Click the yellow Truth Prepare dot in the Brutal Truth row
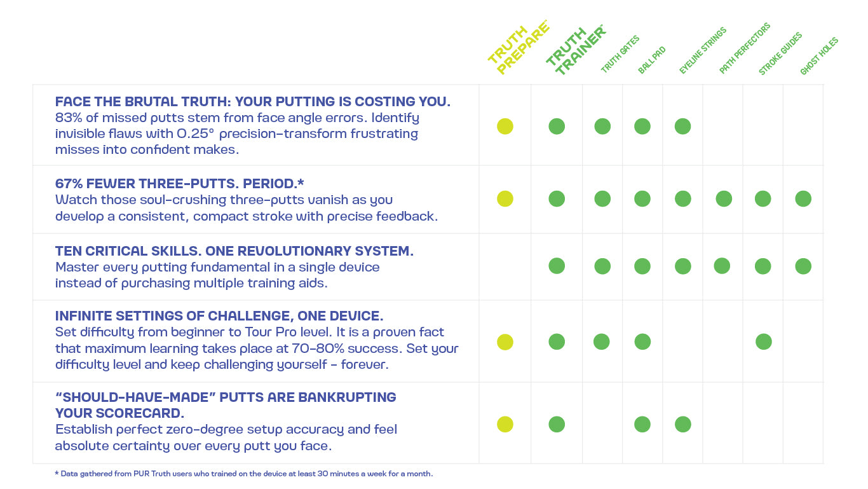The image size is (868, 489). [x=505, y=126]
